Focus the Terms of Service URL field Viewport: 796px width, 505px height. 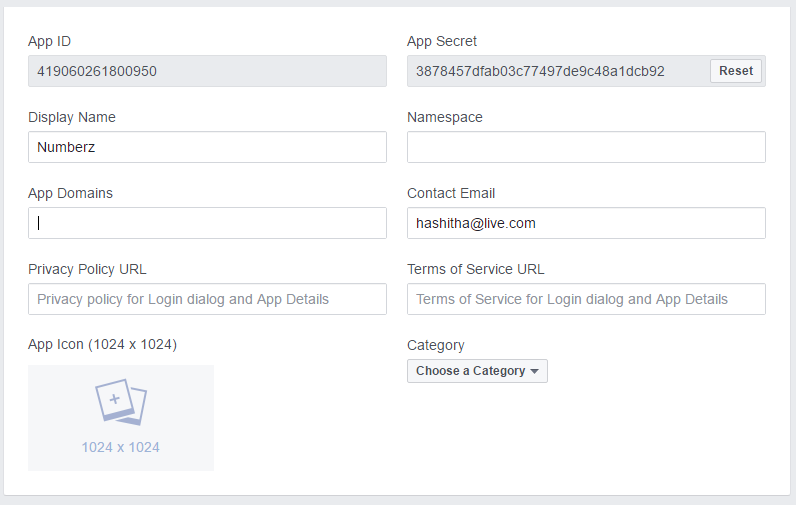point(586,299)
